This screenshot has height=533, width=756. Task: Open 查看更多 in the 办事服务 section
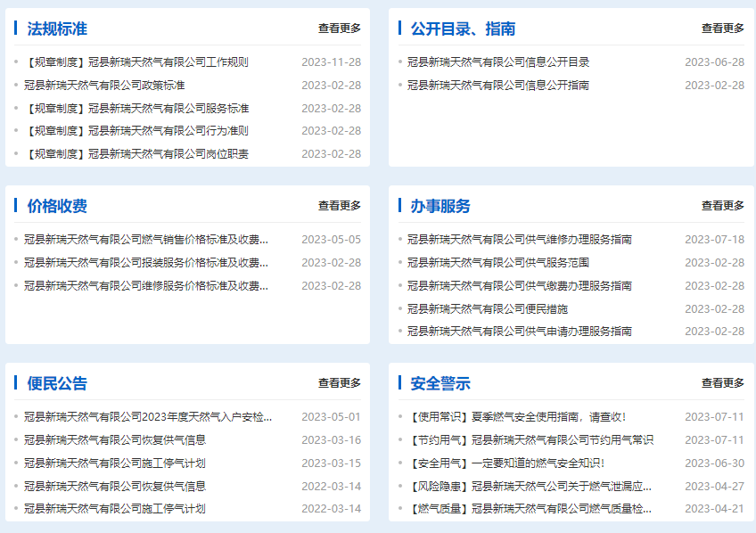[723, 206]
